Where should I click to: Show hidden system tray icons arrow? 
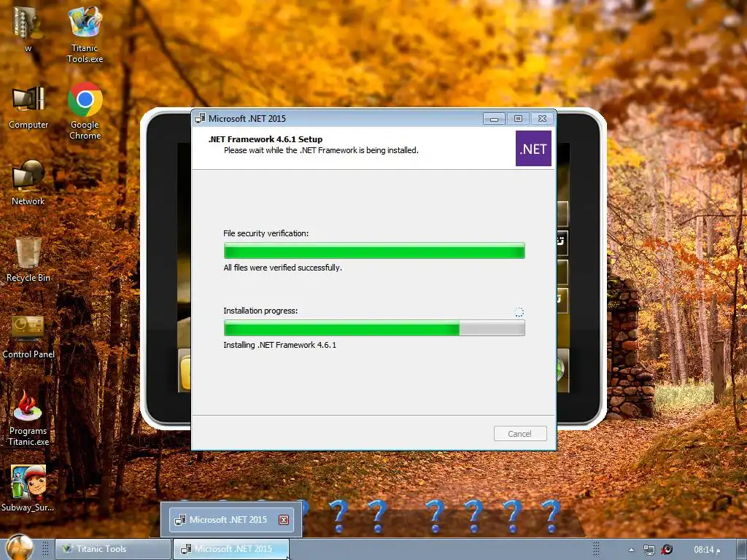tap(631, 550)
